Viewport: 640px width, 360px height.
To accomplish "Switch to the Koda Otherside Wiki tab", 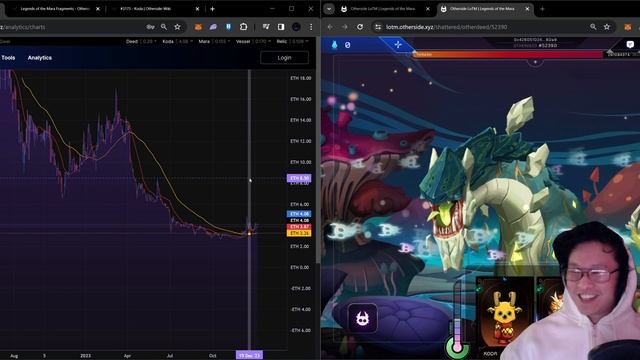I will (x=156, y=9).
